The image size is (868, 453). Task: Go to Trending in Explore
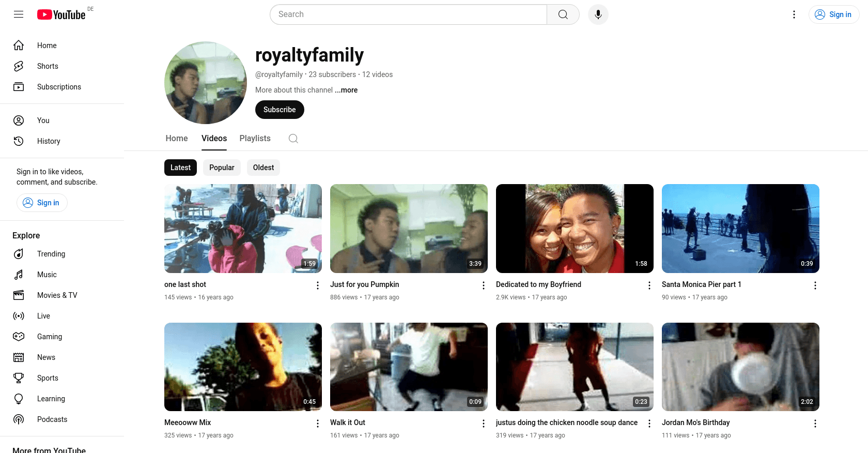(x=51, y=254)
